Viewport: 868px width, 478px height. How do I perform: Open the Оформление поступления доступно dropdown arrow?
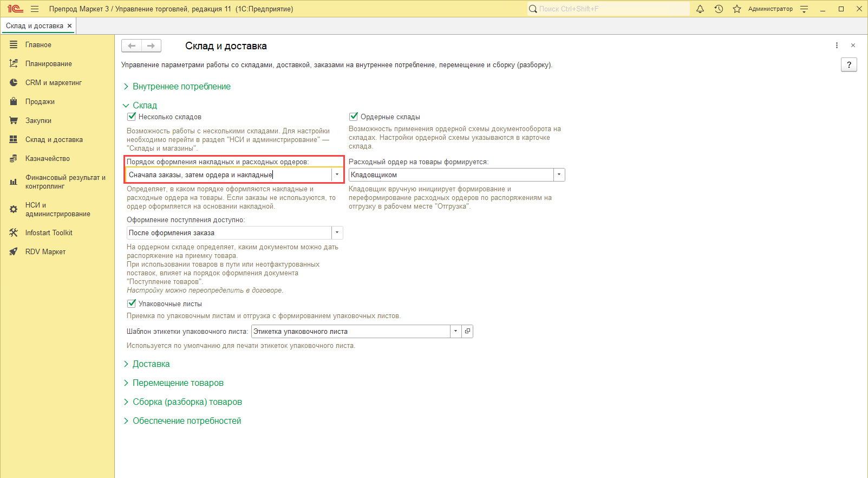(x=337, y=232)
